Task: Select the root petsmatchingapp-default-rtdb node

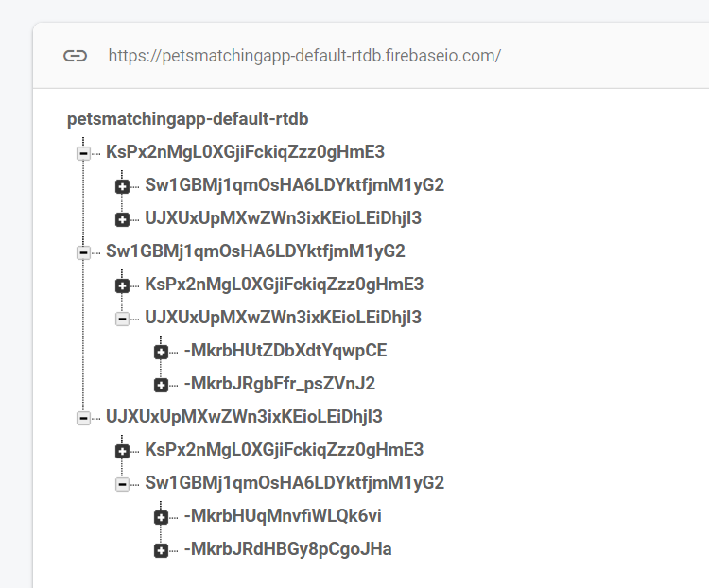Action: click(188, 119)
